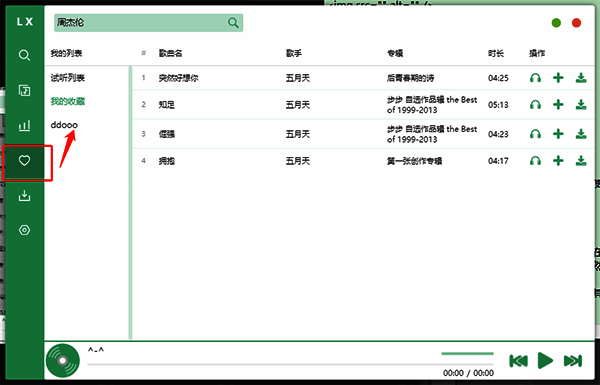Click the duration 04:17

click(x=498, y=161)
